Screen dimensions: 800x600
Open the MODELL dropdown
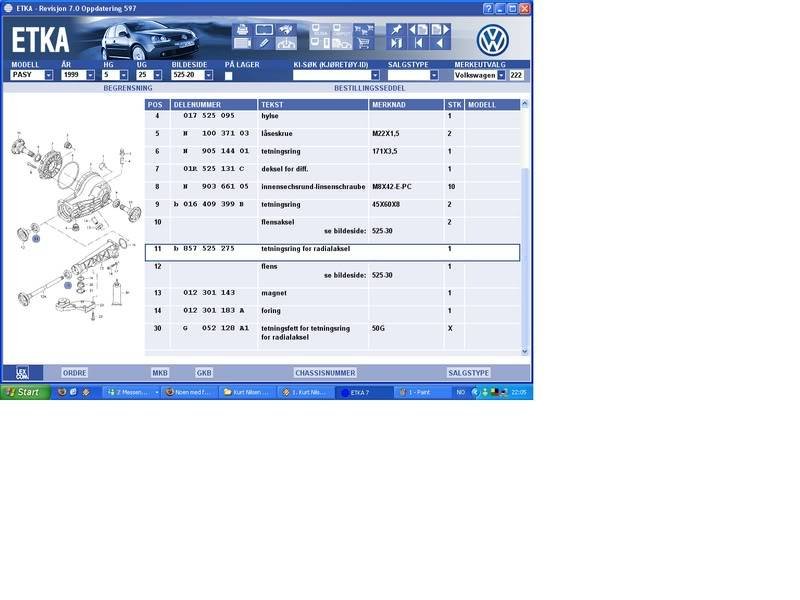click(x=49, y=75)
